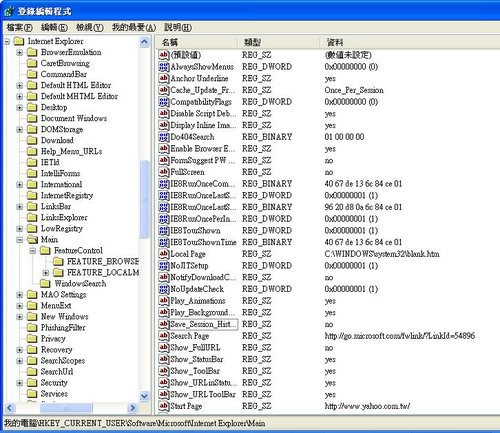This screenshot has height=433, width=500.
Task: Expand the LowRegistry key
Action: pos(20,229)
